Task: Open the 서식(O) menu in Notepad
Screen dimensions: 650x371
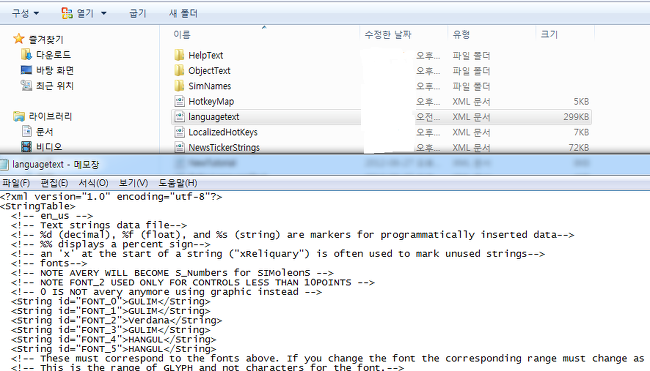Action: [x=93, y=183]
